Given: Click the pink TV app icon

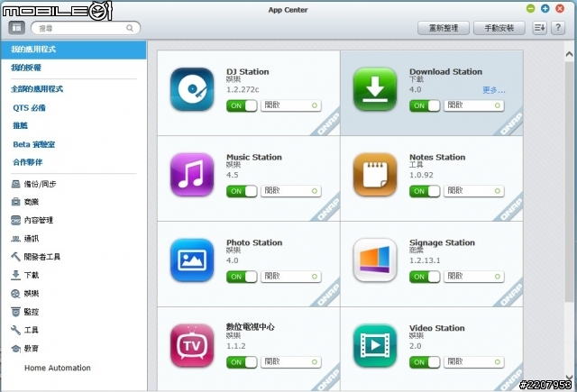Looking at the screenshot, I should pyautogui.click(x=192, y=346).
